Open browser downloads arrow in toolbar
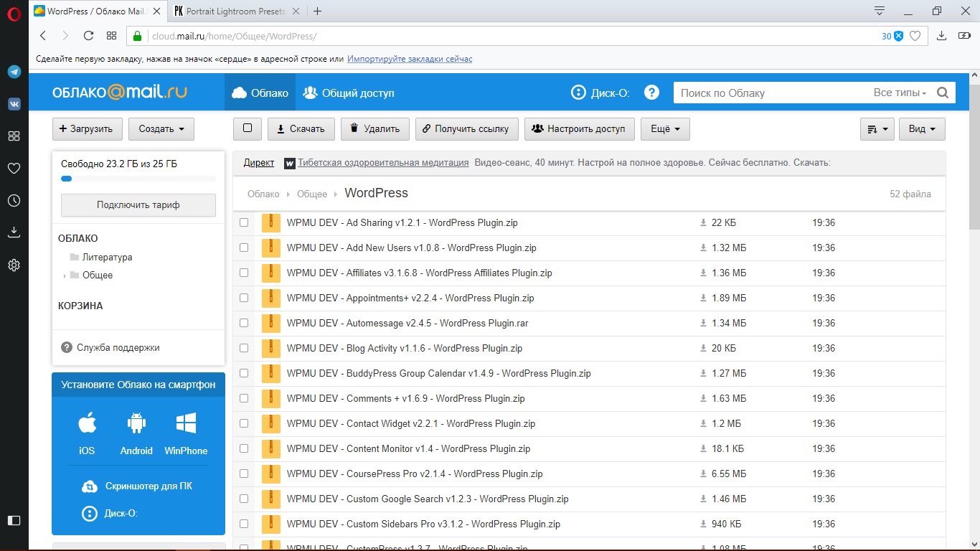Image resolution: width=980 pixels, height=551 pixels. [x=942, y=36]
